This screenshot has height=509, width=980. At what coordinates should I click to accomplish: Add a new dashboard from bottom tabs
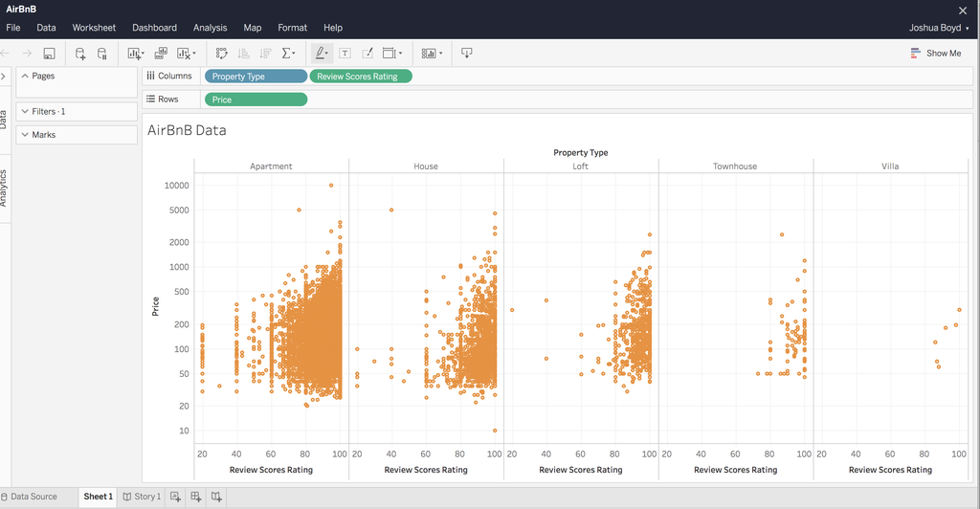tap(196, 497)
